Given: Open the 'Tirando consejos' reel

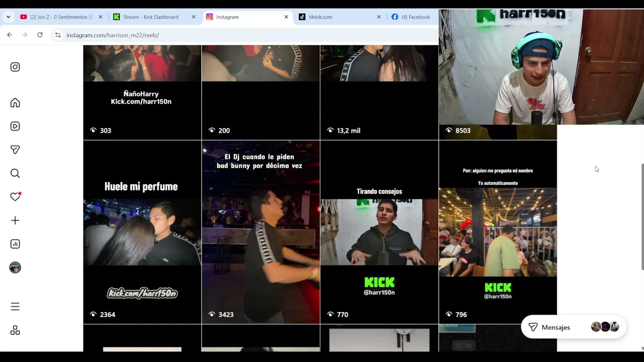Looking at the screenshot, I should pyautogui.click(x=379, y=232).
